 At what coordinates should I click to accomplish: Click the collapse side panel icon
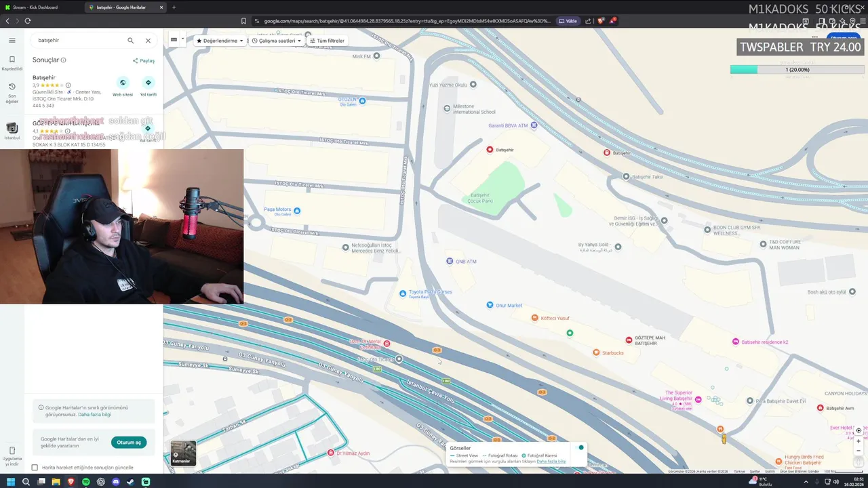point(174,39)
